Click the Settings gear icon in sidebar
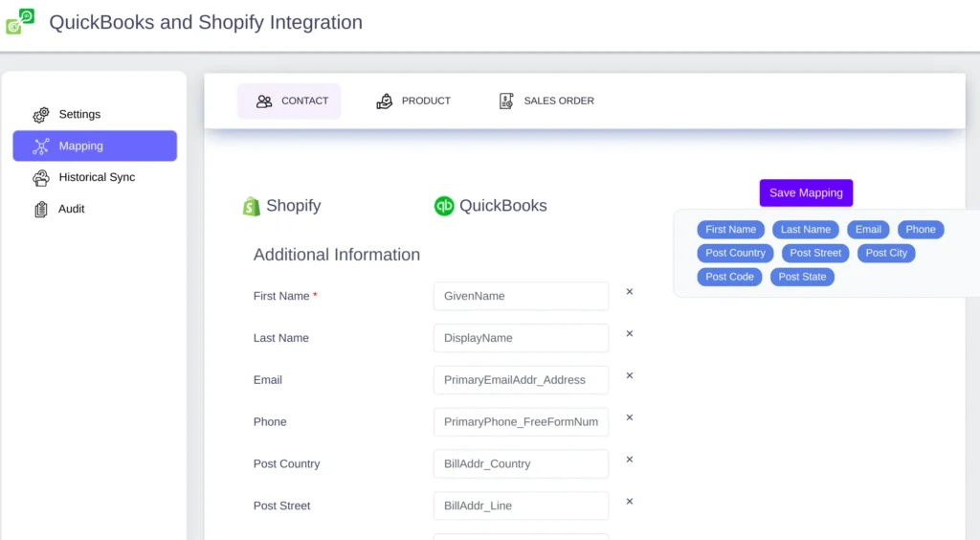The image size is (980, 540). [40, 114]
